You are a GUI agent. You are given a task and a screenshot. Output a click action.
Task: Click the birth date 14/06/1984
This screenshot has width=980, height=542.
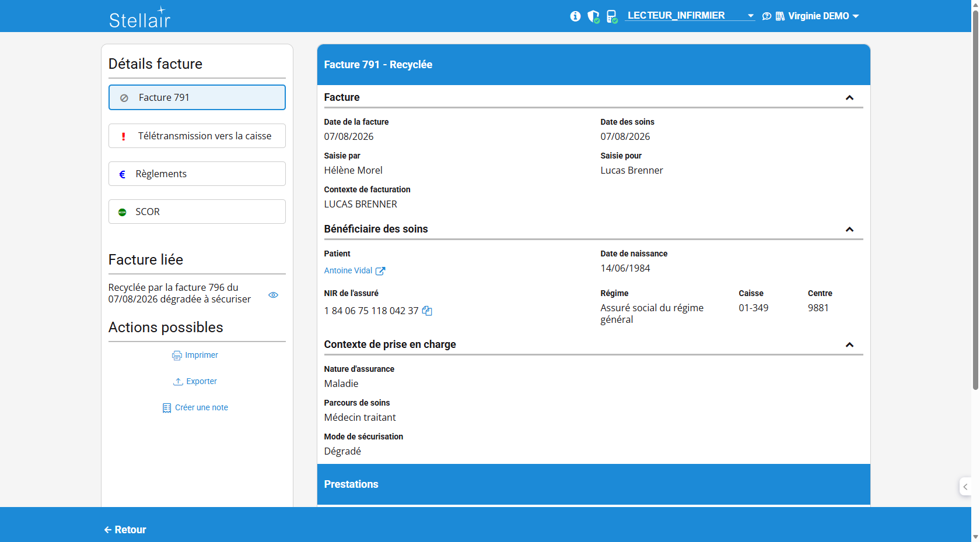[x=625, y=268]
